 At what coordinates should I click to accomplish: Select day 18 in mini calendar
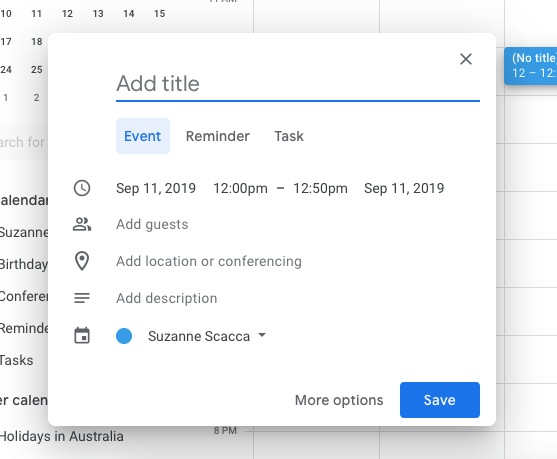pyautogui.click(x=37, y=42)
